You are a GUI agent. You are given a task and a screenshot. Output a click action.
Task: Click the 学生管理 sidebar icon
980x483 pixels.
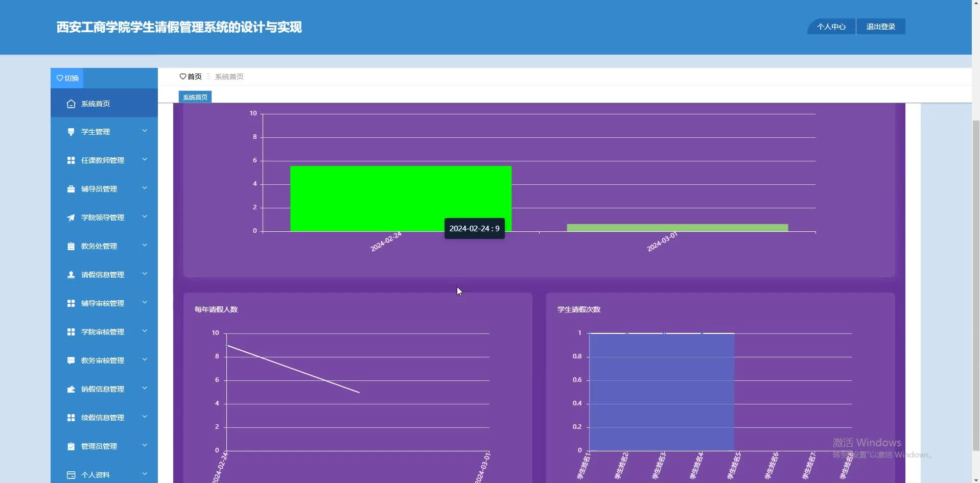[x=71, y=132]
